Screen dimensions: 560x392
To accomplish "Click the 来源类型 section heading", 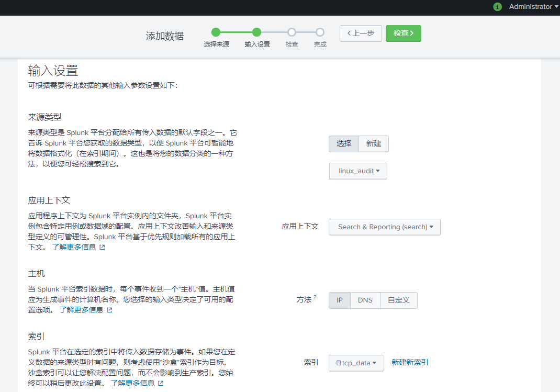I will (x=44, y=117).
